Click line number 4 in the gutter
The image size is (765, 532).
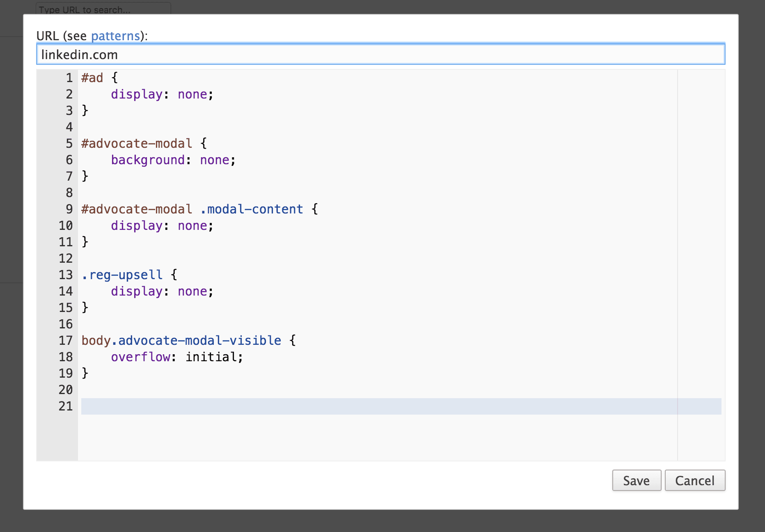click(x=69, y=127)
